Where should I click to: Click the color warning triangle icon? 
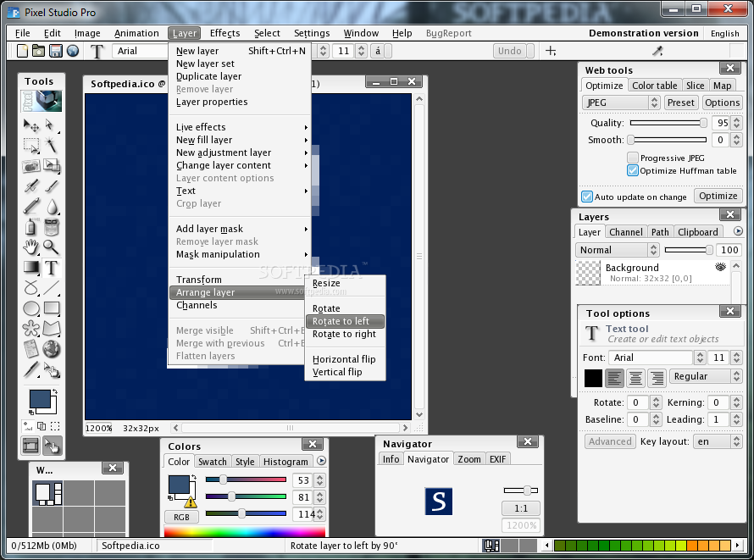click(191, 502)
